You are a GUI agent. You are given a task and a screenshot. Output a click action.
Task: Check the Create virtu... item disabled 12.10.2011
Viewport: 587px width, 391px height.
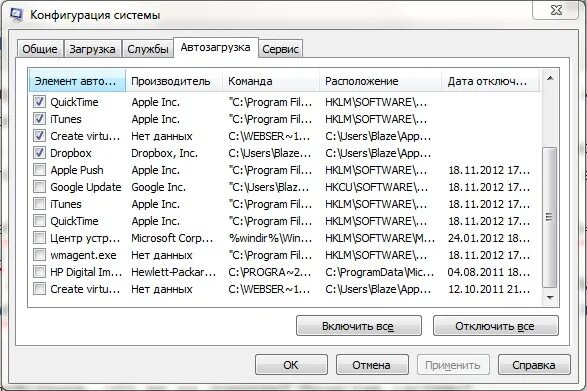click(x=39, y=289)
